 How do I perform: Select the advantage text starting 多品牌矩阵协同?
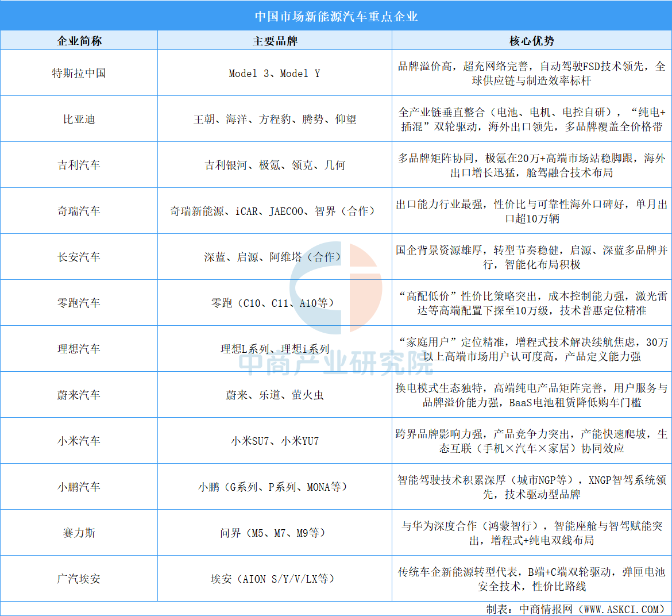(x=531, y=165)
